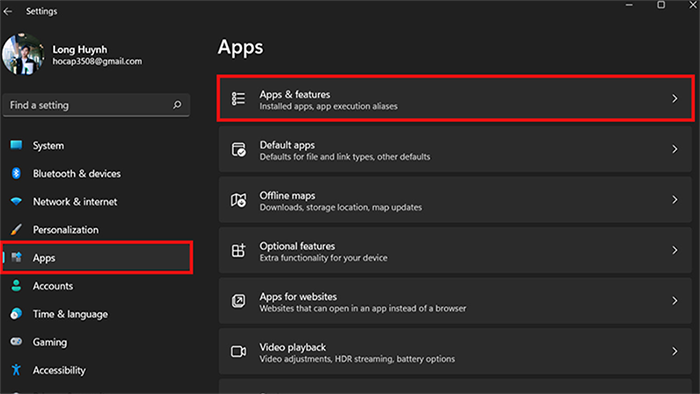The image size is (700, 394).
Task: Expand Video playback chevron
Action: [675, 351]
